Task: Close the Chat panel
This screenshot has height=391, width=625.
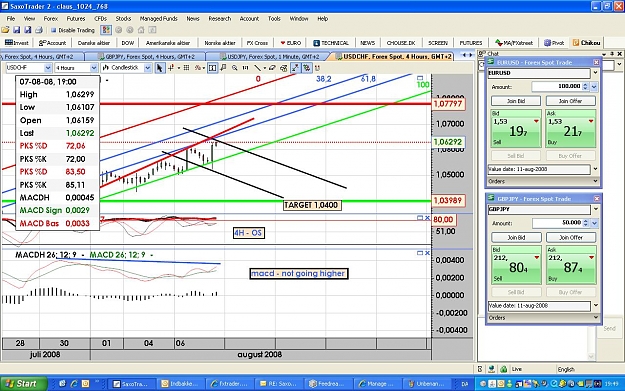Action: point(619,54)
